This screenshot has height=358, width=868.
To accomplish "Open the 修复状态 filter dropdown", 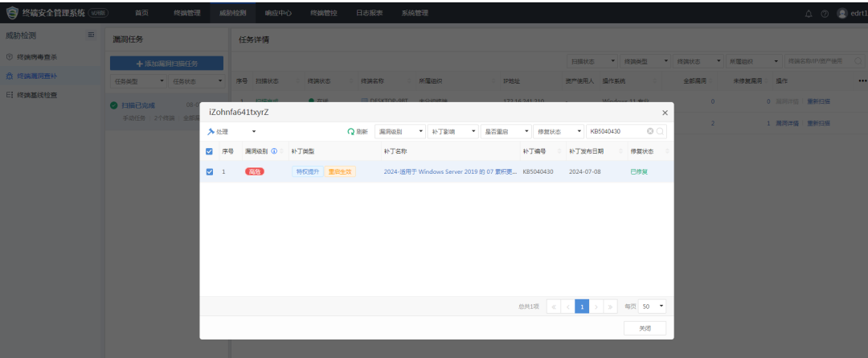I will click(558, 131).
